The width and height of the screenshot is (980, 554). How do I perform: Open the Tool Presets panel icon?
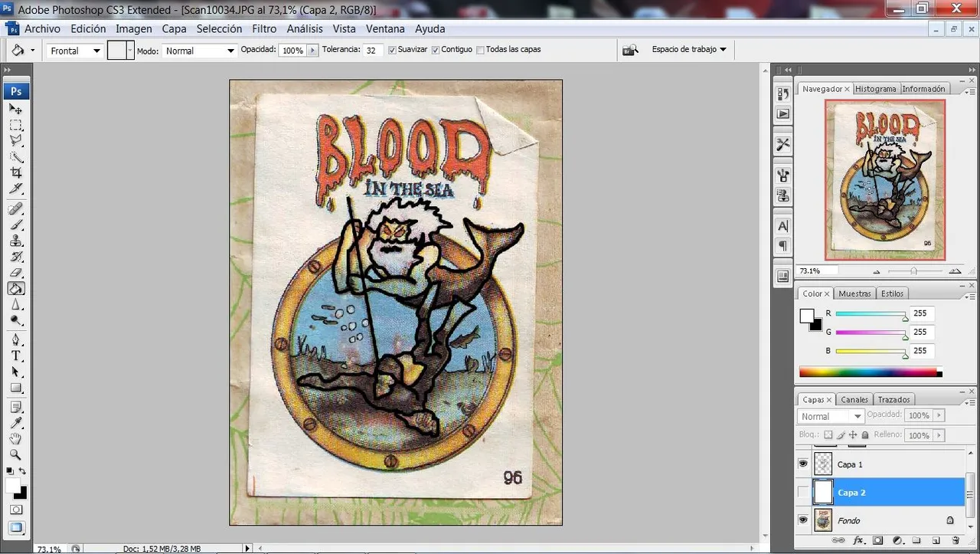coord(783,144)
